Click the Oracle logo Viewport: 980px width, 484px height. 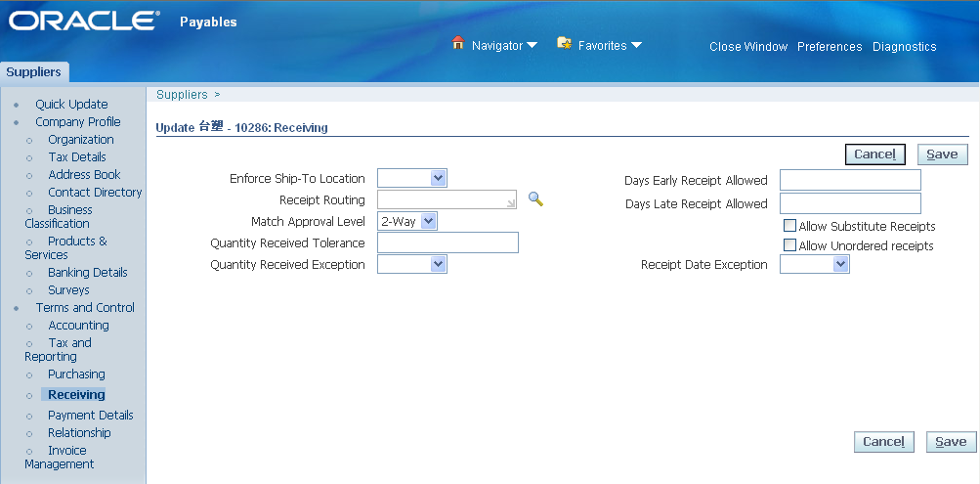pos(84,22)
